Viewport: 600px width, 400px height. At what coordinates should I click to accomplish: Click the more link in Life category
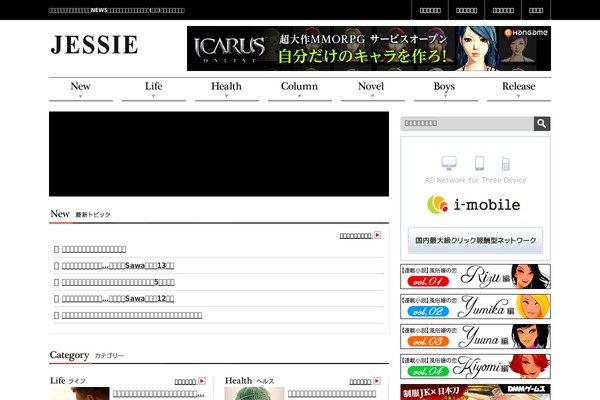pos(185,382)
